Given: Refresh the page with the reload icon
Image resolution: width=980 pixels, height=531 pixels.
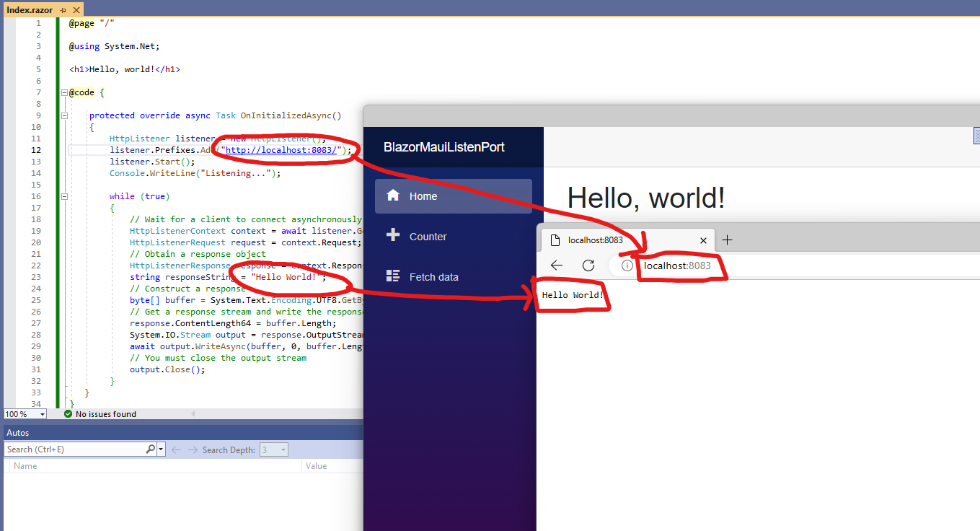Looking at the screenshot, I should coord(588,265).
